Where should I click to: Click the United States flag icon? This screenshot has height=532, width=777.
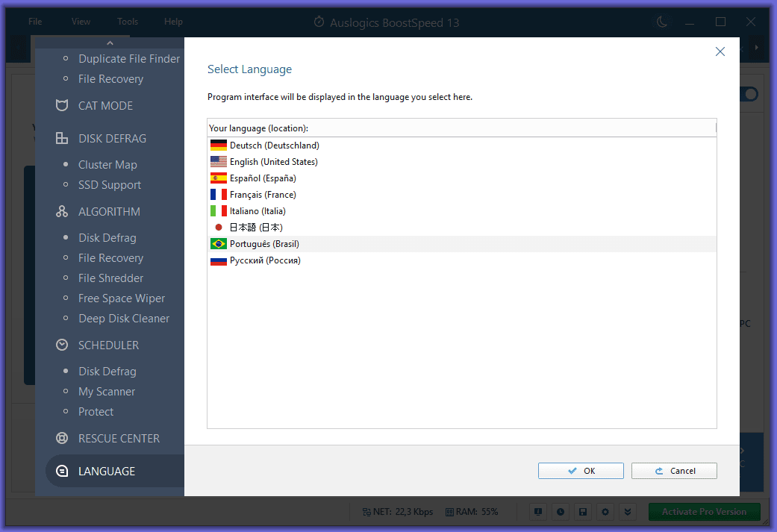coord(219,161)
